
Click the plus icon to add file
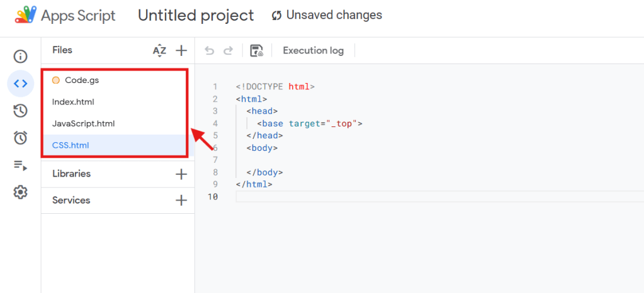(181, 50)
